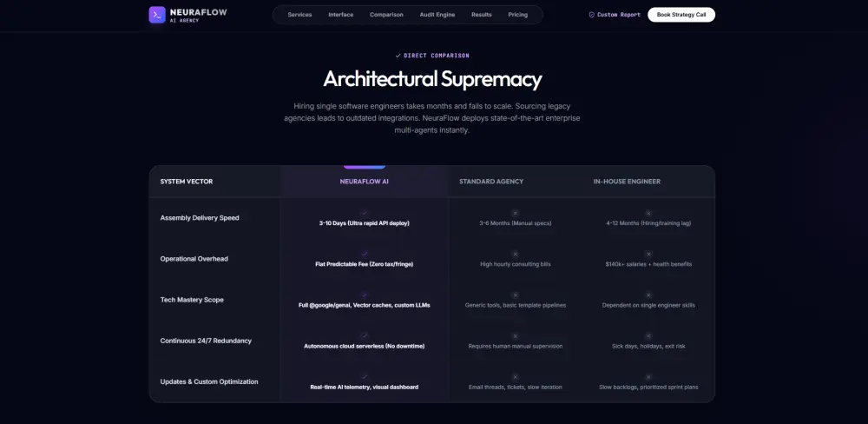
Task: Click the IN-HOUSE ENGINEER column header
Action: coord(627,182)
